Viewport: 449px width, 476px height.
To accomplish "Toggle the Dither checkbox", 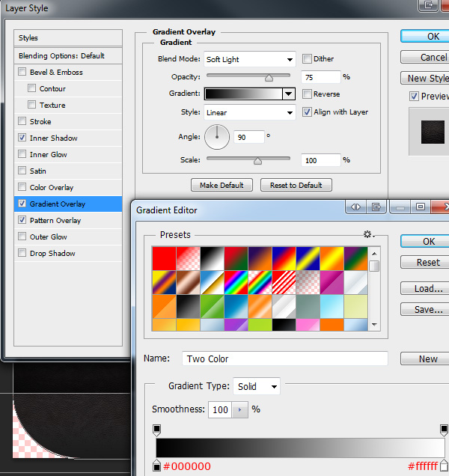I will point(307,58).
